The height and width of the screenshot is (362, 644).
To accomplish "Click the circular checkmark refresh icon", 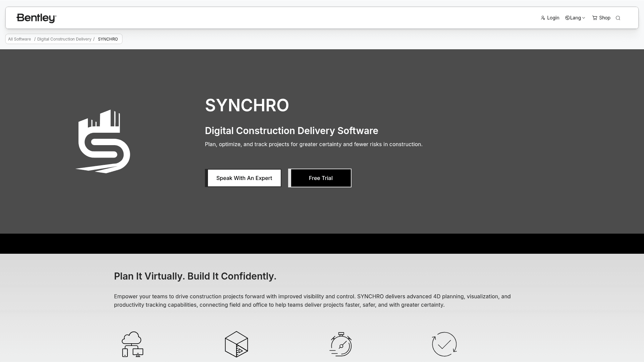I will click(444, 344).
